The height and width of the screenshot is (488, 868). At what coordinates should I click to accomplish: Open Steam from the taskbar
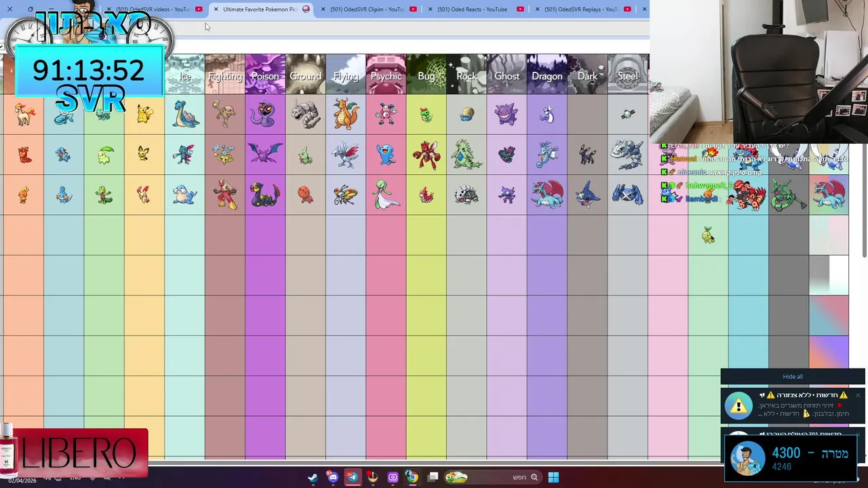(313, 477)
